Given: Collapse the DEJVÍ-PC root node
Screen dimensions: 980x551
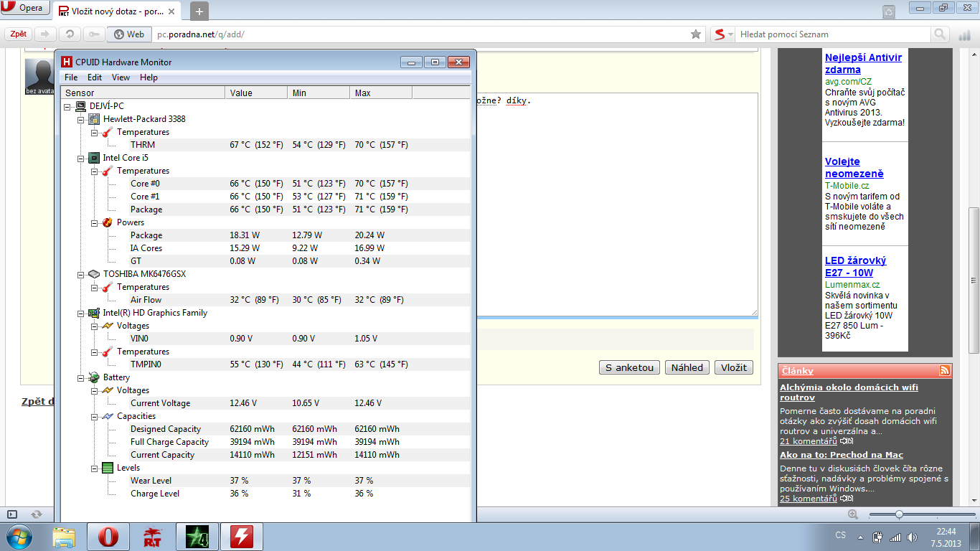Looking at the screenshot, I should point(67,106).
